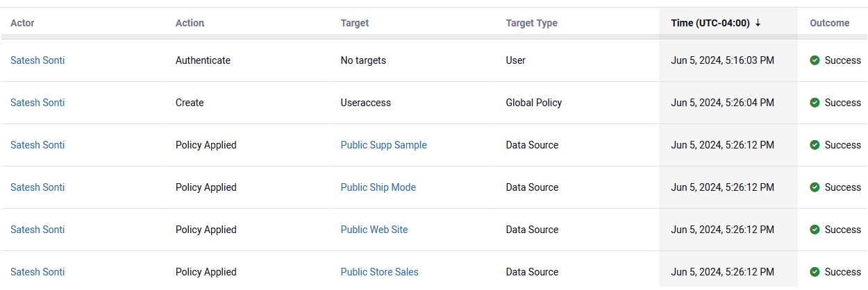Sort by the Action column header
The width and height of the screenshot is (868, 290).
click(x=190, y=23)
